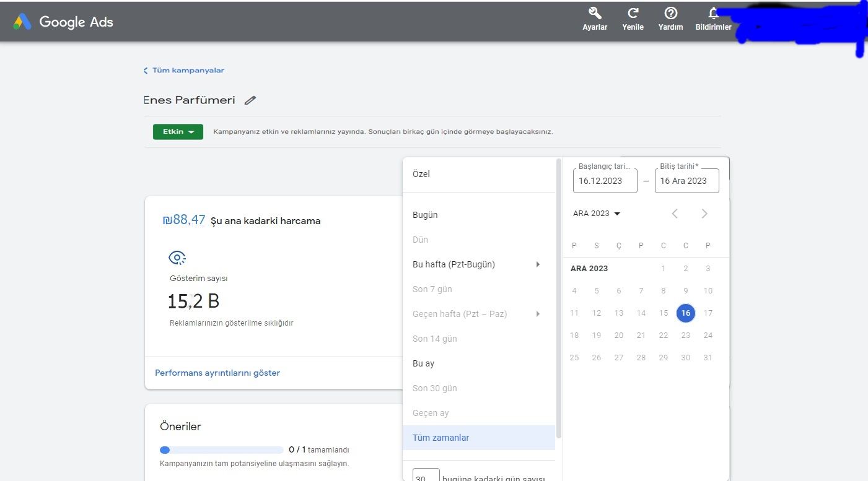Select December 31 in calendar
The height and width of the screenshot is (481, 868).
(x=708, y=358)
